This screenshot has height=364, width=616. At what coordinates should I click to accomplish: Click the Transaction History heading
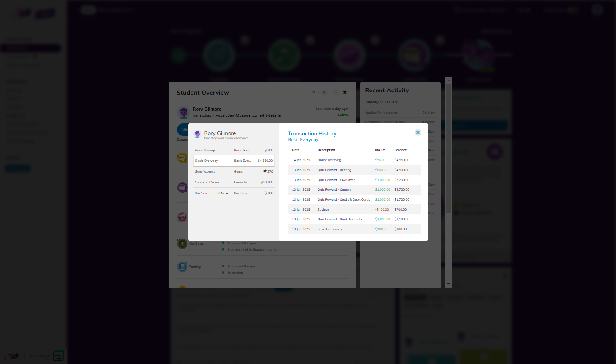[312, 133]
